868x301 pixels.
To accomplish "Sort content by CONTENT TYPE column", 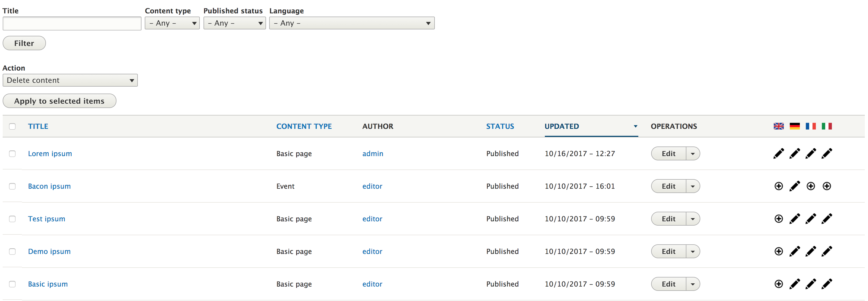I will [304, 126].
